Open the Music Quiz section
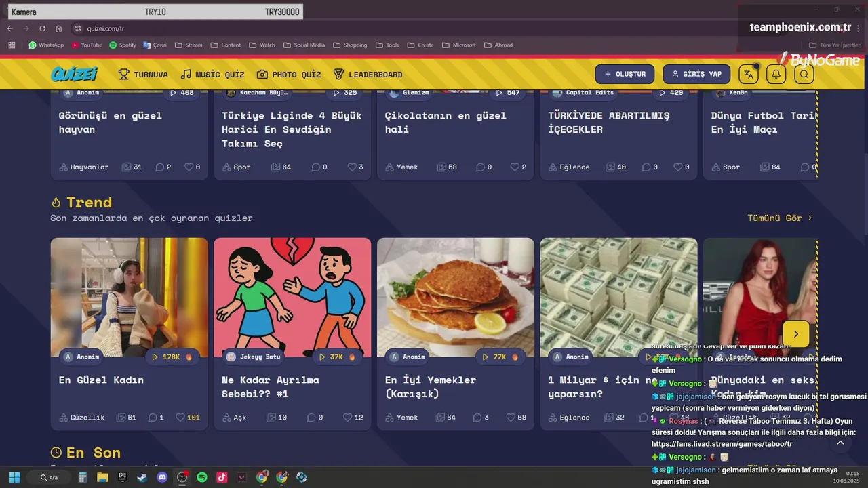The height and width of the screenshot is (488, 868). pos(212,75)
